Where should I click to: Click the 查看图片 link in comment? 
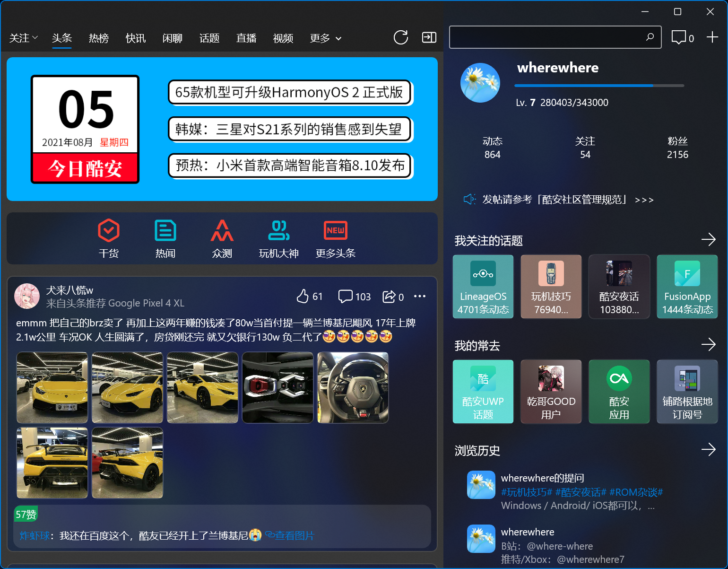tap(290, 535)
